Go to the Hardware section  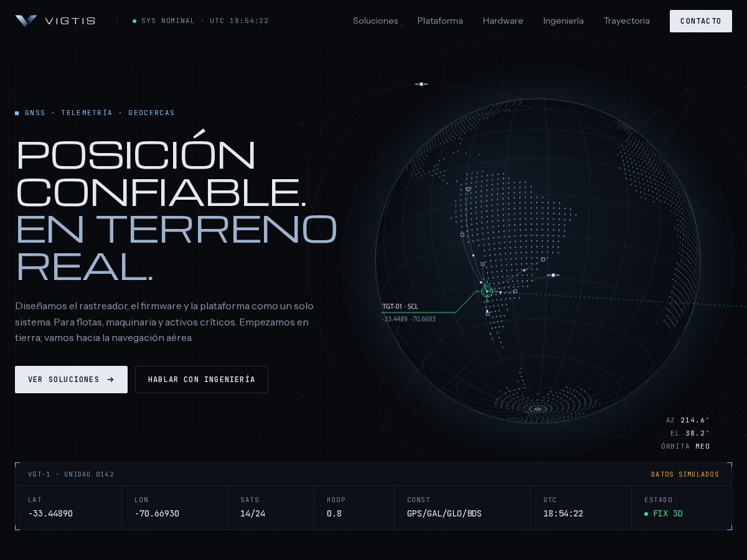(503, 21)
